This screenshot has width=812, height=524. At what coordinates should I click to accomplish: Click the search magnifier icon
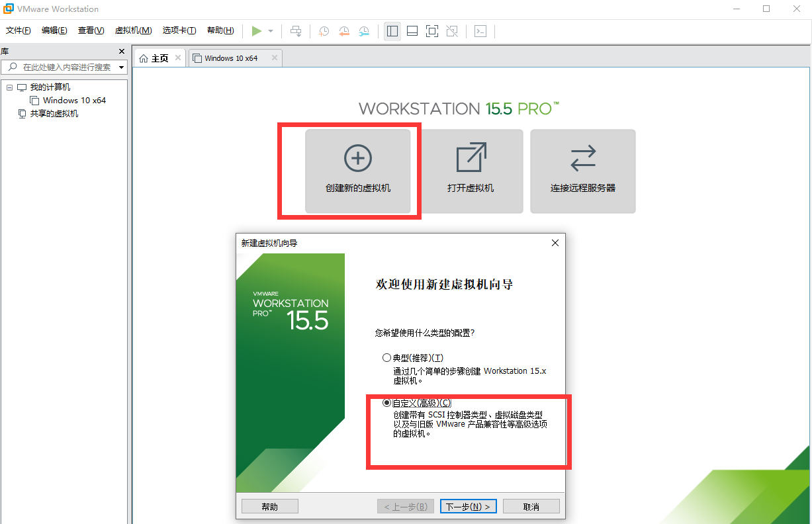12,67
